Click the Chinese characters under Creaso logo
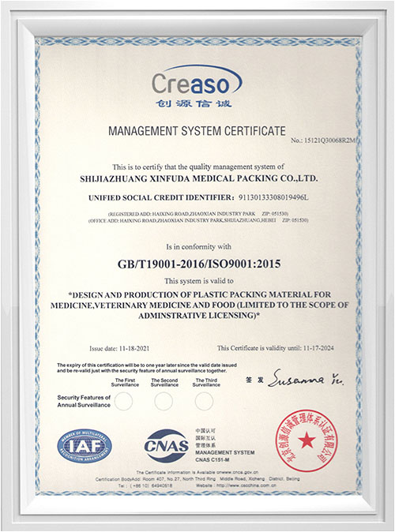This screenshot has height=532, width=395. (x=194, y=103)
